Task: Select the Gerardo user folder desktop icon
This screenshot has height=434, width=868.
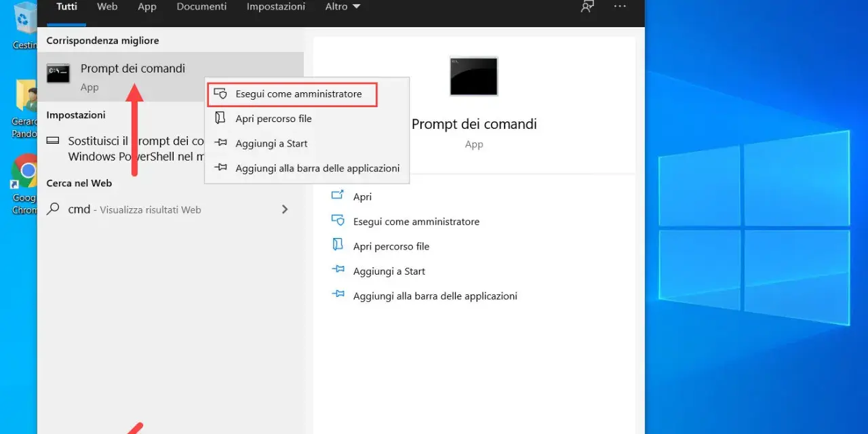Action: pyautogui.click(x=24, y=110)
